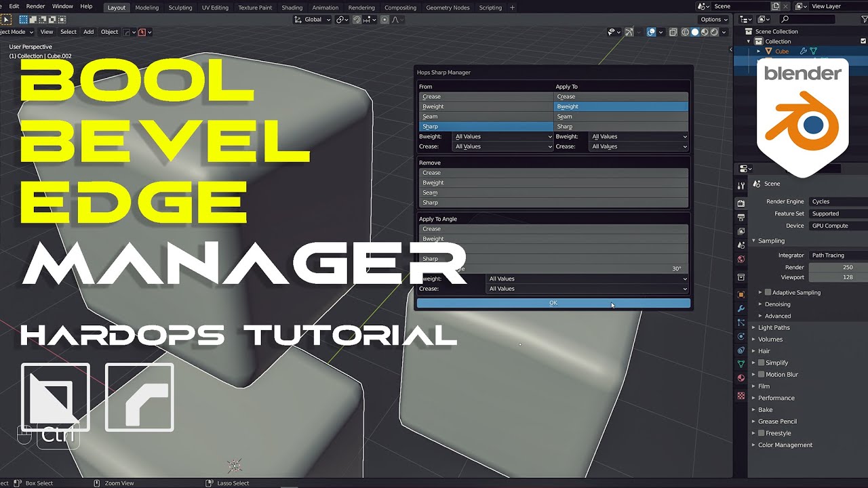This screenshot has width=868, height=488.
Task: Select Crease in Apply To Angle list
Action: click(553, 229)
